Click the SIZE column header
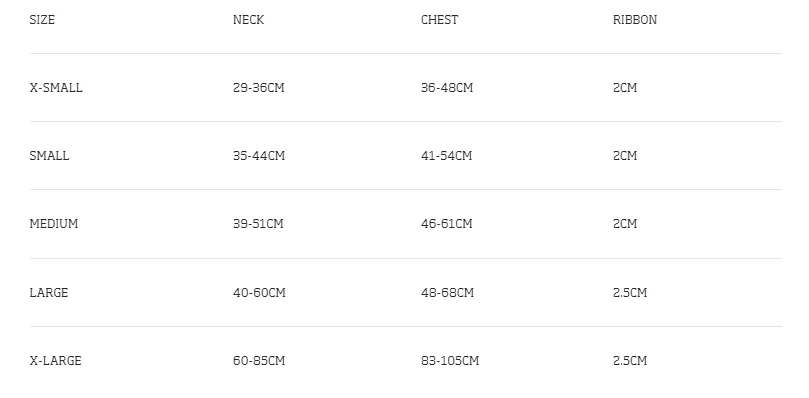809x398 pixels. click(x=42, y=20)
